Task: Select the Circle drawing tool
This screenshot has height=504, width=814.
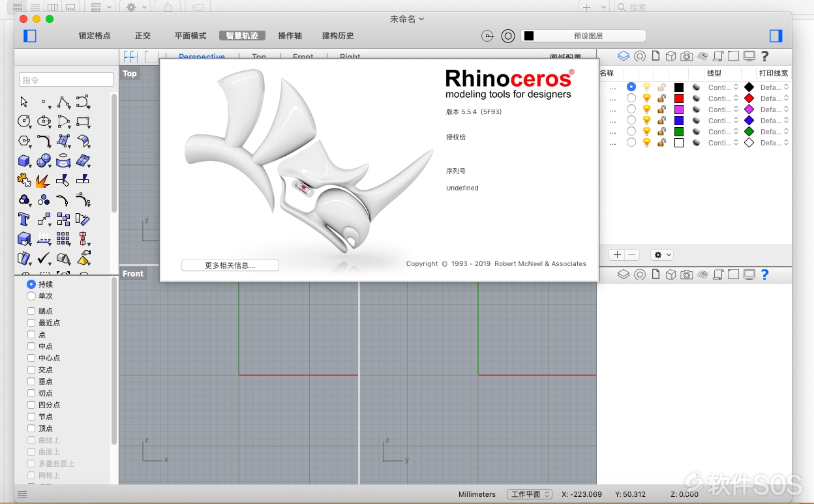Action: coord(24,121)
